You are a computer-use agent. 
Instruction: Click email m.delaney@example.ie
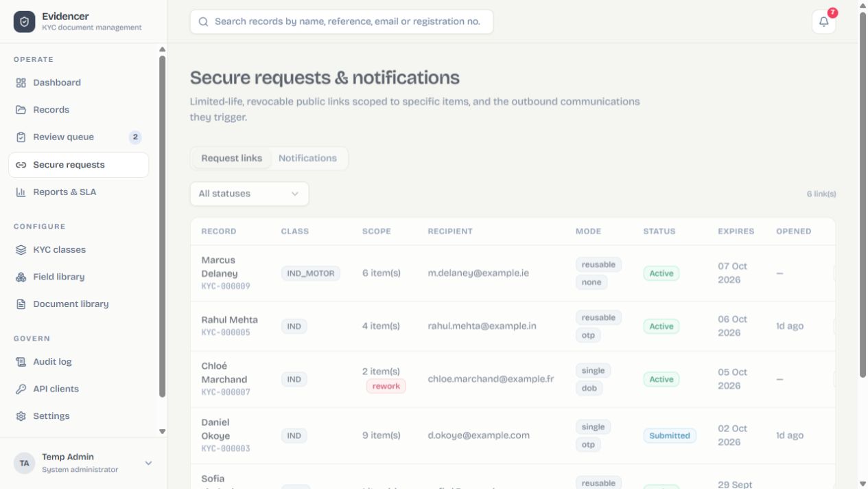click(478, 273)
